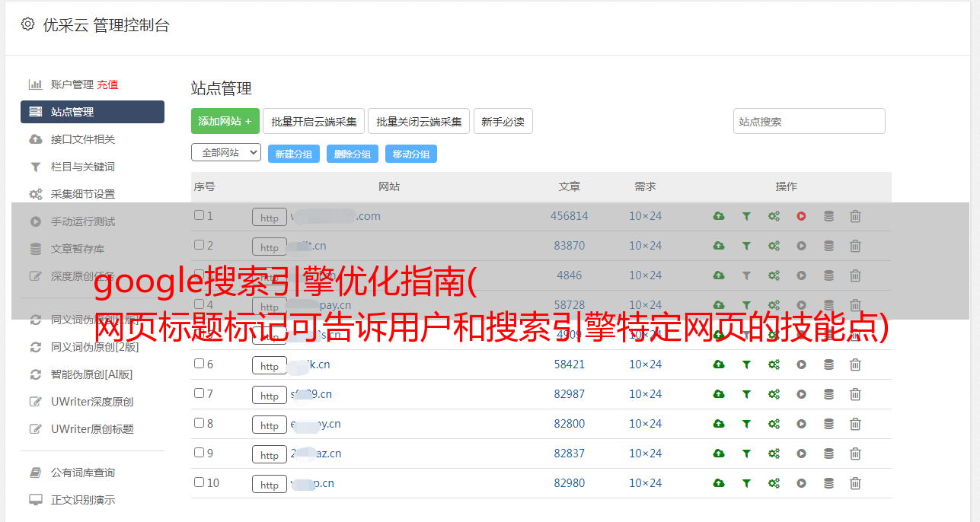Click cloud upload icon in row 1
Image resolution: width=980 pixels, height=522 pixels.
click(x=719, y=216)
